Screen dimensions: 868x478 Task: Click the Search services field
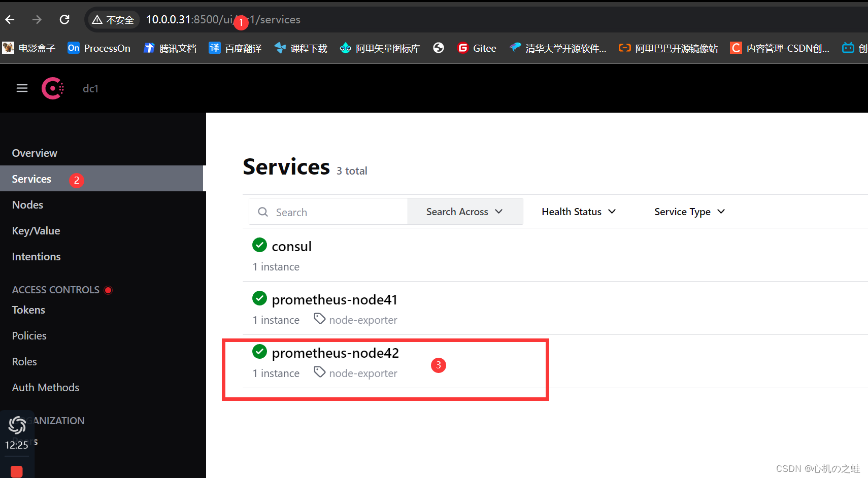(x=328, y=212)
